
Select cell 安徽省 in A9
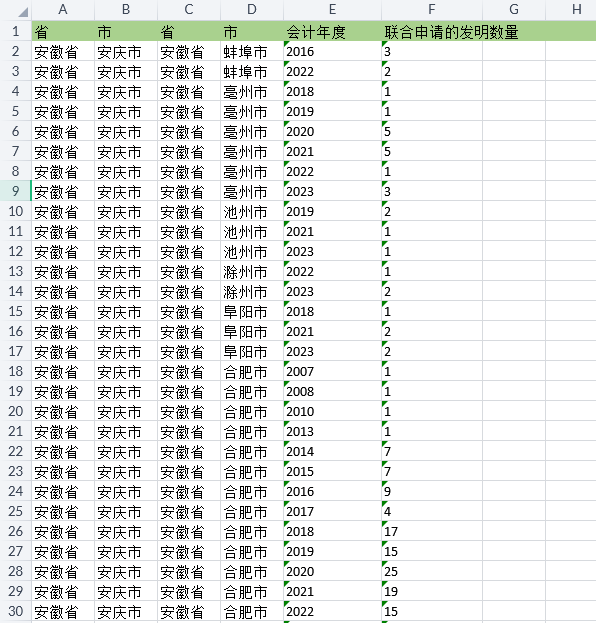point(63,191)
